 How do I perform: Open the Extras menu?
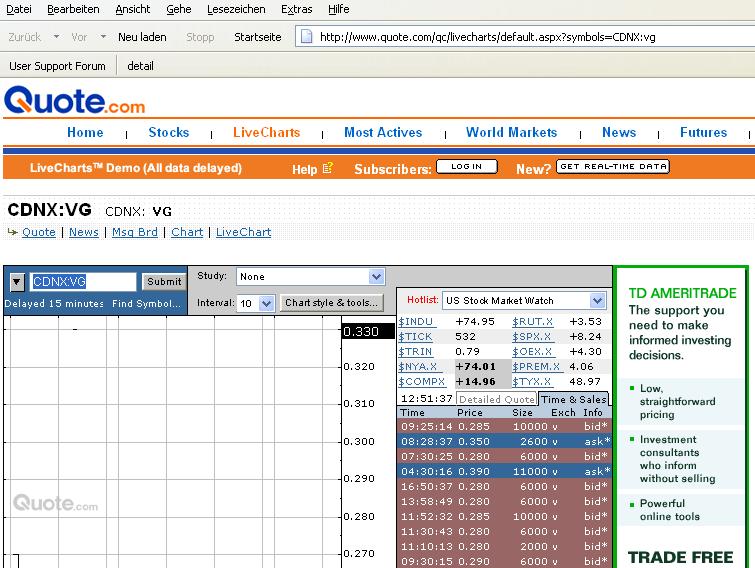coord(297,9)
